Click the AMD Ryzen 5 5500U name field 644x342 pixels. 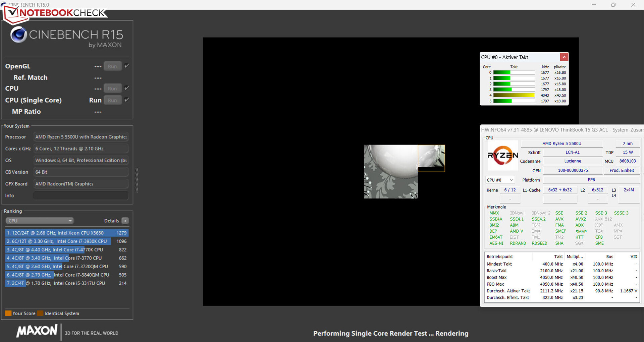tap(562, 144)
